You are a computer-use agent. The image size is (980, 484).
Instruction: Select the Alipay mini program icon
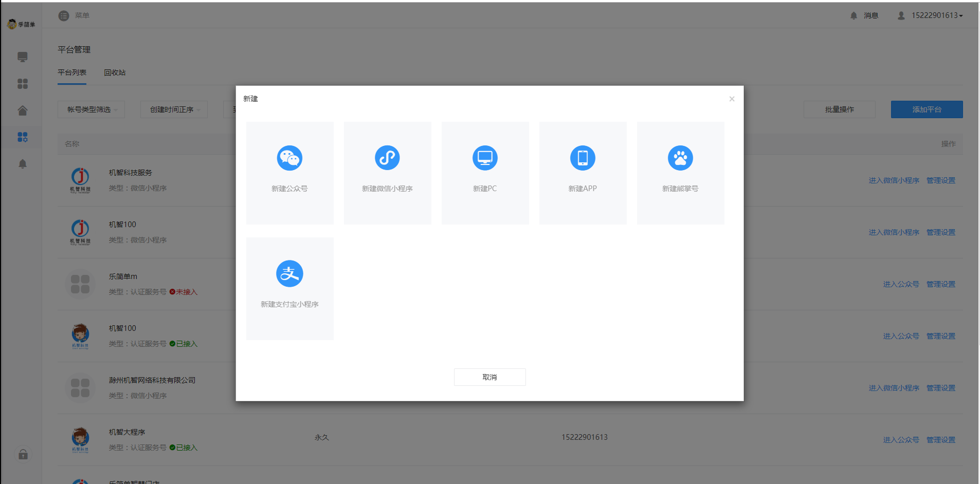point(289,273)
